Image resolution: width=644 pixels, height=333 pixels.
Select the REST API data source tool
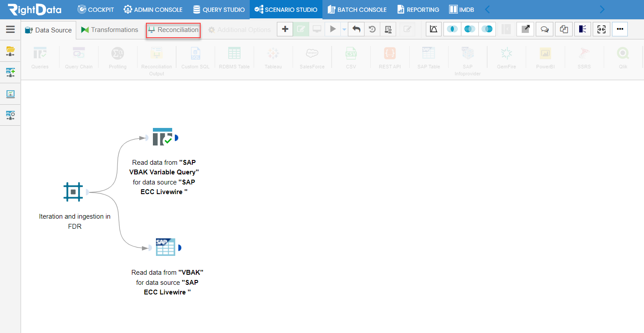click(x=390, y=58)
